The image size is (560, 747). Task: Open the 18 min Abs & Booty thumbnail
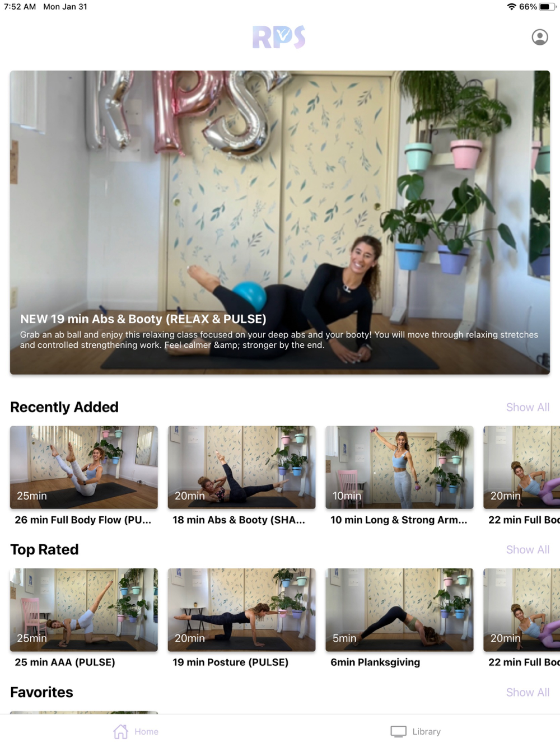[x=242, y=467]
